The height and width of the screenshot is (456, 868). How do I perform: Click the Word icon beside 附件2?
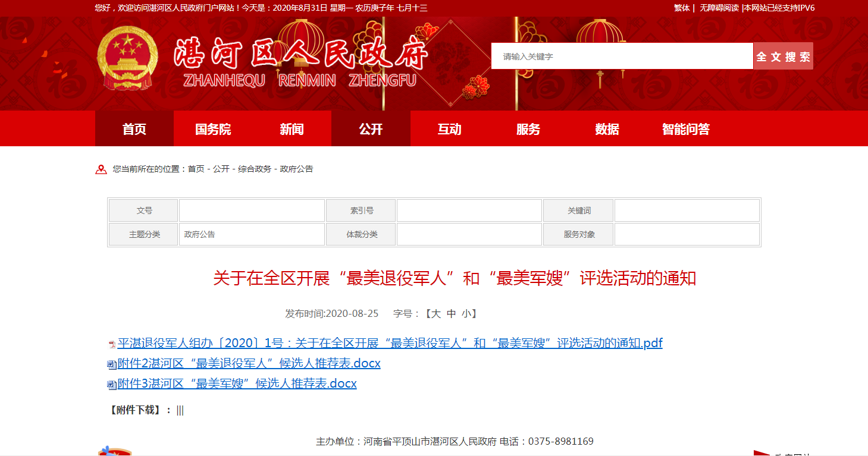[112, 364]
